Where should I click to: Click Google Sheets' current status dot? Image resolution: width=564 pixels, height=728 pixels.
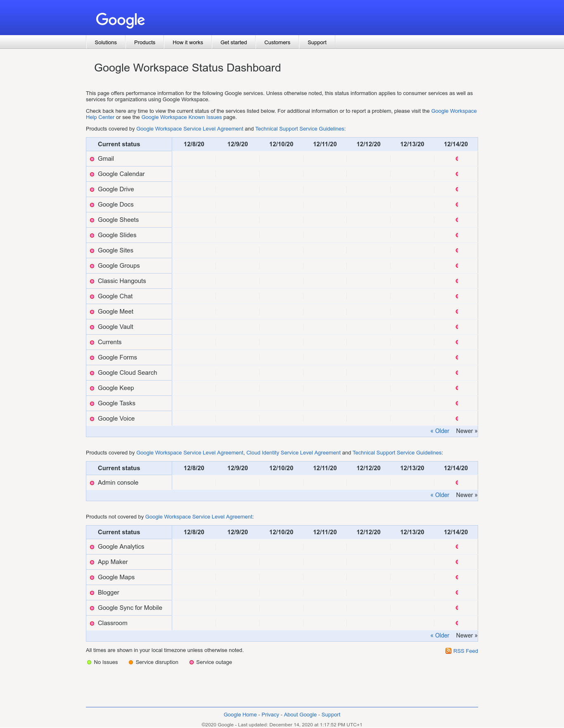(92, 220)
